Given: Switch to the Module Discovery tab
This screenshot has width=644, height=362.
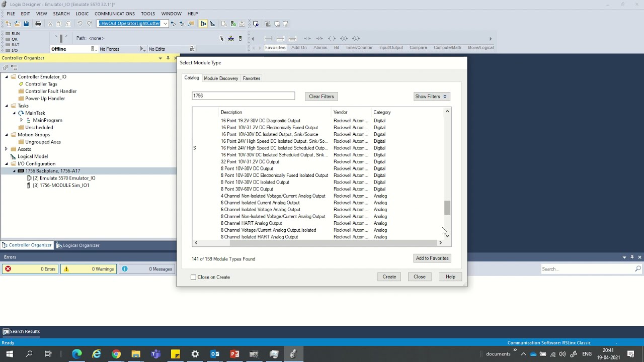Looking at the screenshot, I should tap(221, 78).
